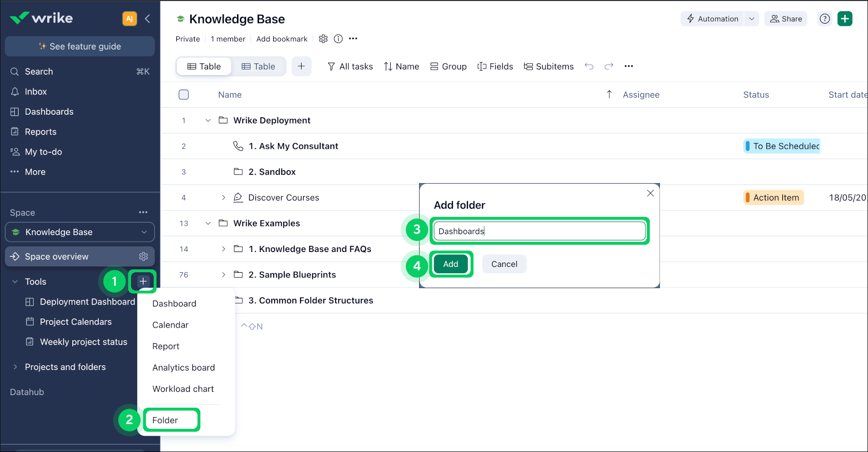
Task: Select Folder from the add menu
Action: [165, 420]
